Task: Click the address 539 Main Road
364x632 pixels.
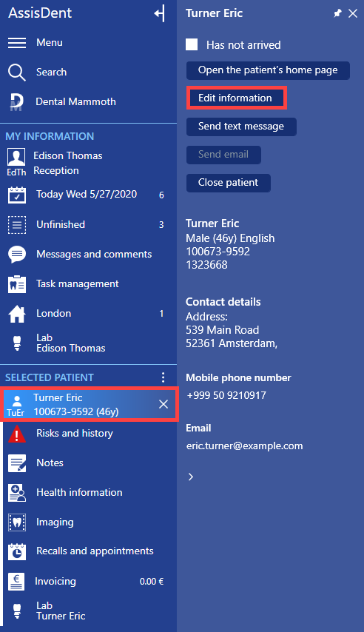Action: coord(223,330)
